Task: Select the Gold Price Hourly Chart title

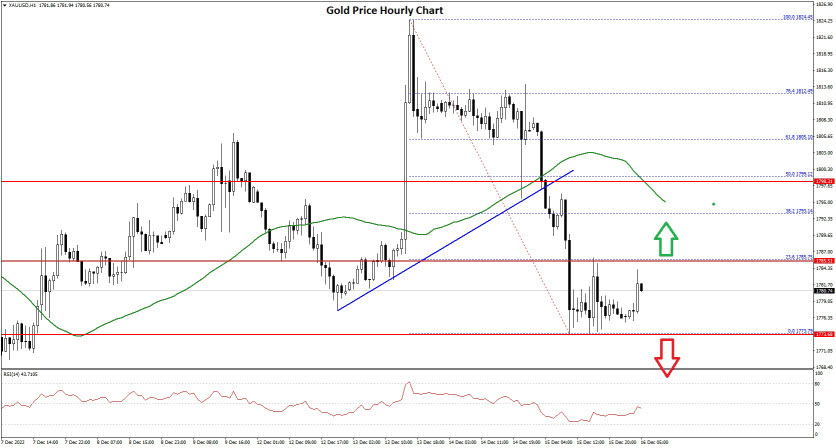Action: point(384,10)
